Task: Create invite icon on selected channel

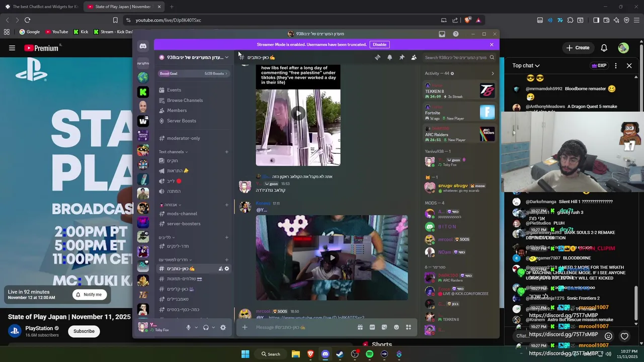Action: coord(220,268)
